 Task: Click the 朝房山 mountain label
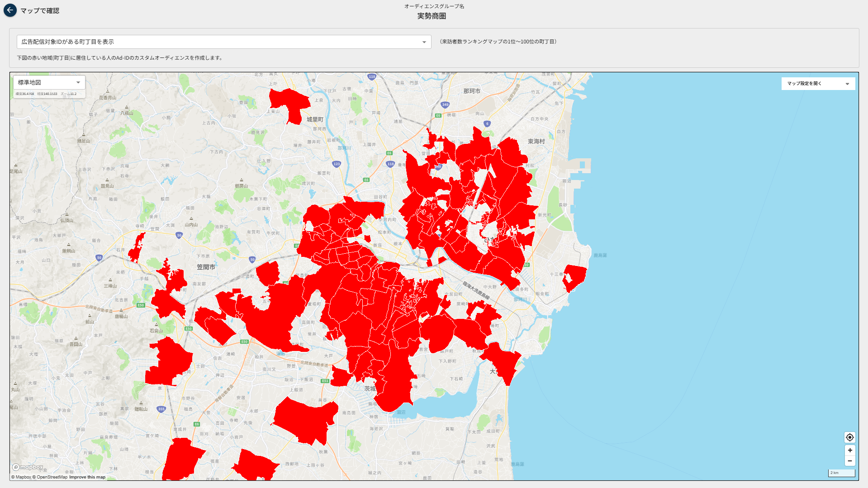pos(242,186)
